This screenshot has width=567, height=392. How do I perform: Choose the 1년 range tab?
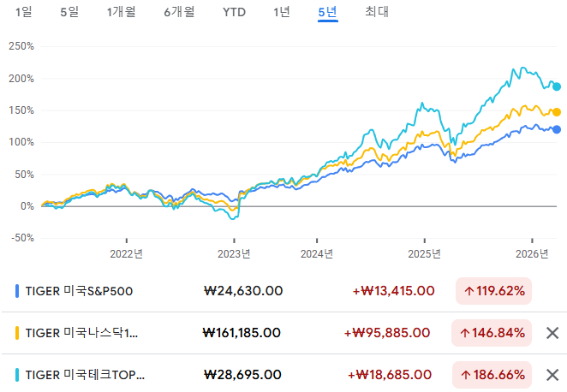(x=282, y=12)
